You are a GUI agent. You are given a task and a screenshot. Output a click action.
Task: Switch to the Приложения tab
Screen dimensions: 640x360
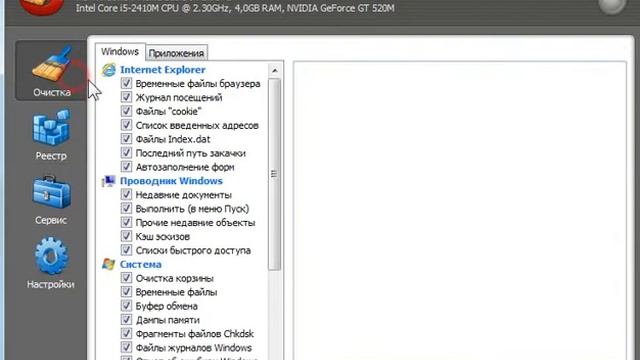pyautogui.click(x=176, y=53)
